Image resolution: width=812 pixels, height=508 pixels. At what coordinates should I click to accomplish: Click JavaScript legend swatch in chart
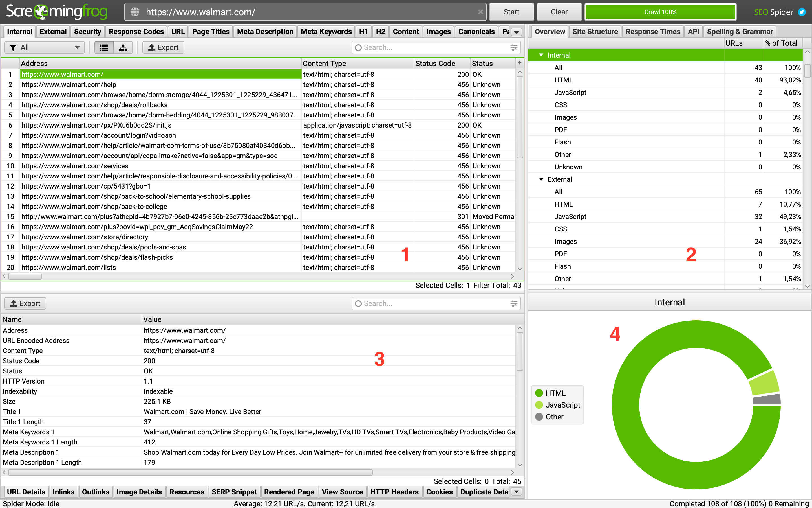pyautogui.click(x=539, y=405)
